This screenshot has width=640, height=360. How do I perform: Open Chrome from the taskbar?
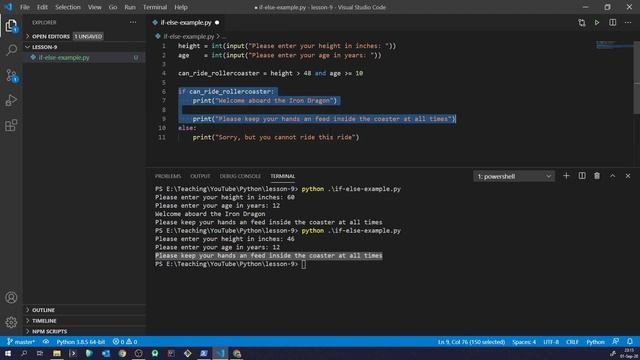pyautogui.click(x=122, y=353)
